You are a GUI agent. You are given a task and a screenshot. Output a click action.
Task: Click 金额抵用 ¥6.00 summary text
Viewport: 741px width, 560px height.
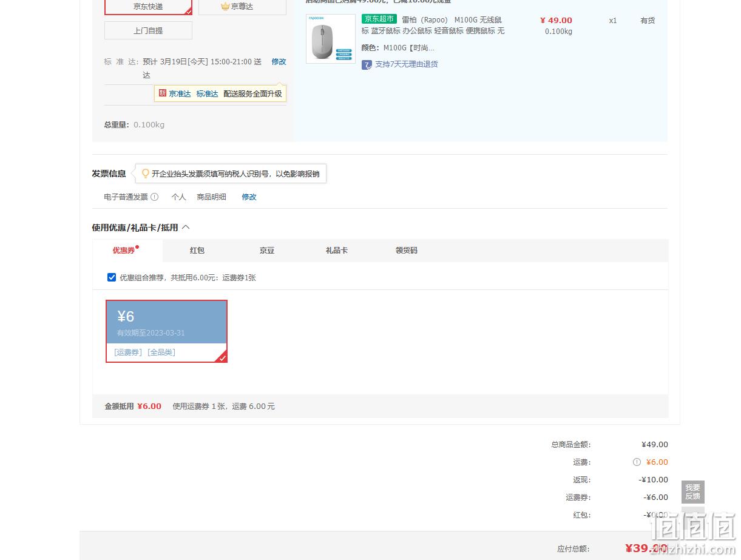[133, 407]
